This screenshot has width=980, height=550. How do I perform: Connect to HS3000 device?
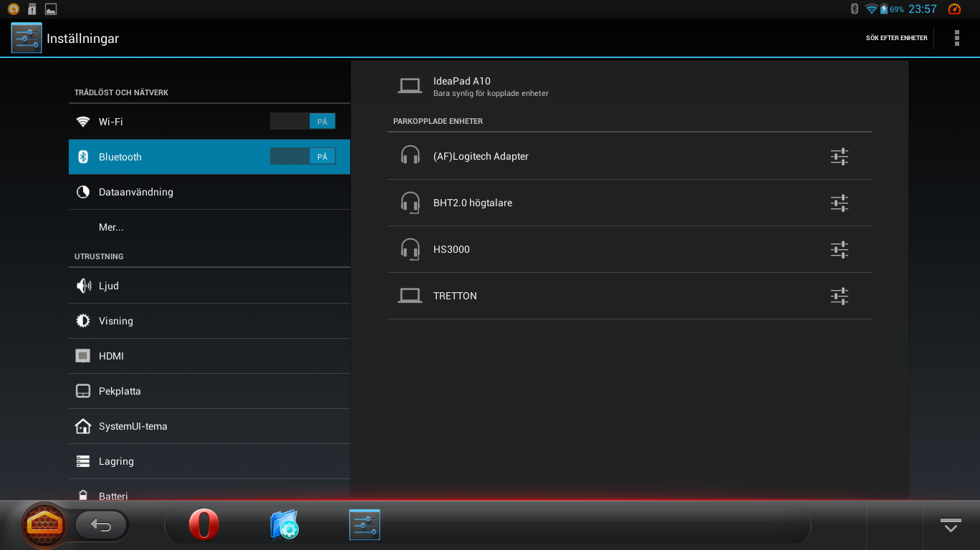(x=603, y=249)
